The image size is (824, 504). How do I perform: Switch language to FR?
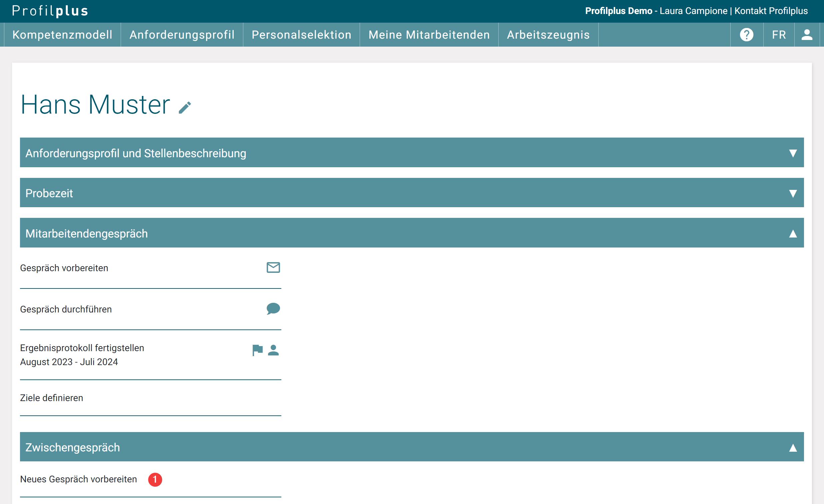pos(779,35)
